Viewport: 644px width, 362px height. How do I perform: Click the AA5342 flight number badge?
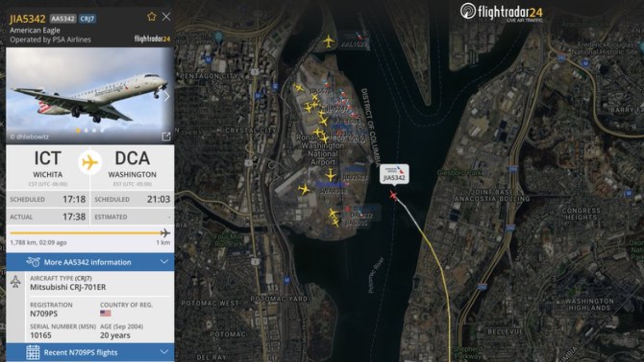[x=63, y=18]
